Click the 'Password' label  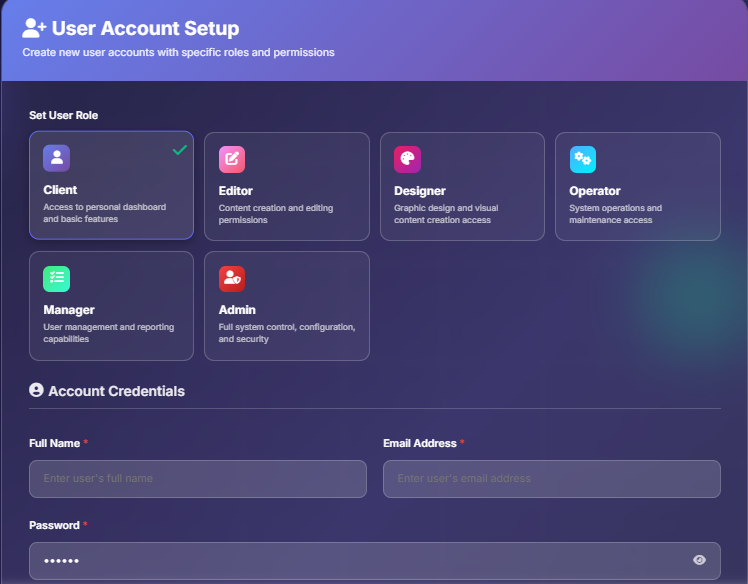[x=54, y=525]
